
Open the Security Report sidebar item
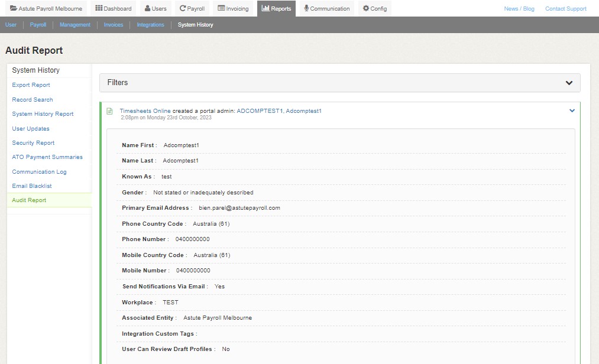click(x=33, y=143)
